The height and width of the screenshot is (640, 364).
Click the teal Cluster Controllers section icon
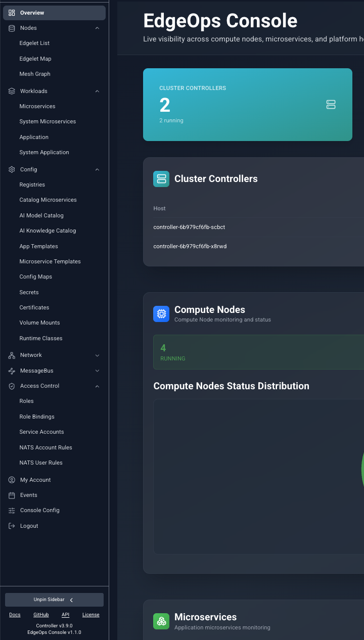tap(161, 179)
